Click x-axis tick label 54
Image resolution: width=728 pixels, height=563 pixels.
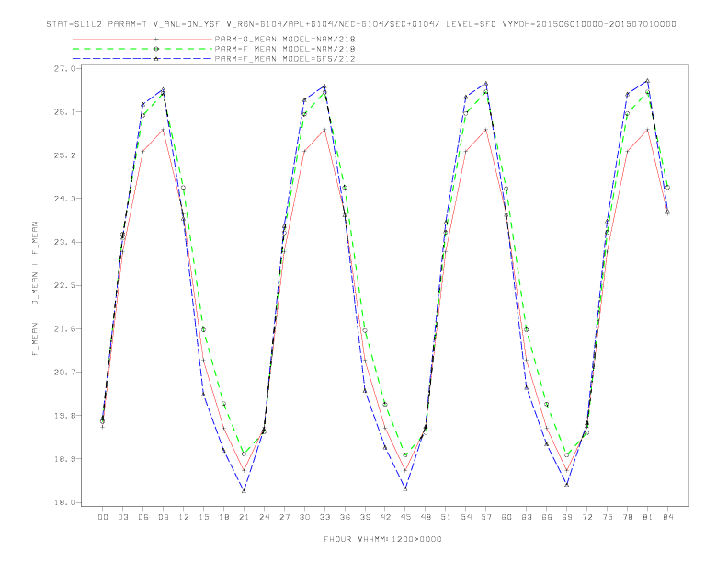click(x=466, y=517)
